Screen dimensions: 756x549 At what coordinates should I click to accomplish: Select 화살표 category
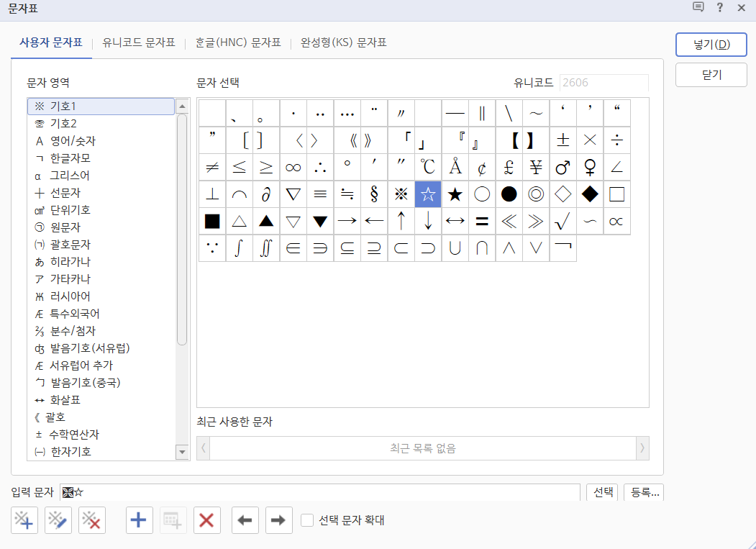click(101, 400)
